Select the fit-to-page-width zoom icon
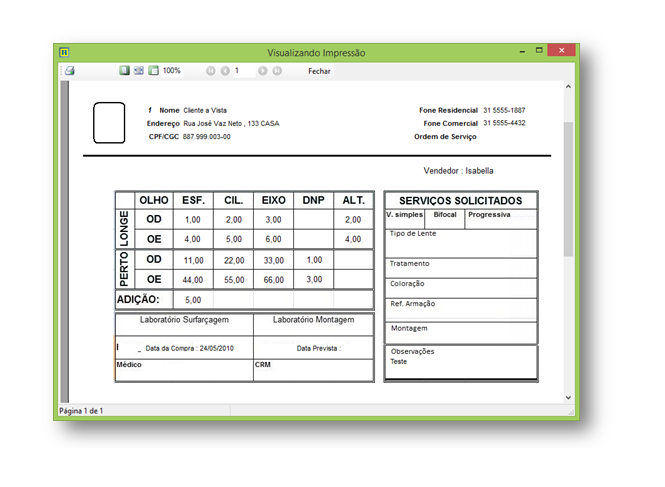Viewport: 665px width, 487px height. point(139,71)
